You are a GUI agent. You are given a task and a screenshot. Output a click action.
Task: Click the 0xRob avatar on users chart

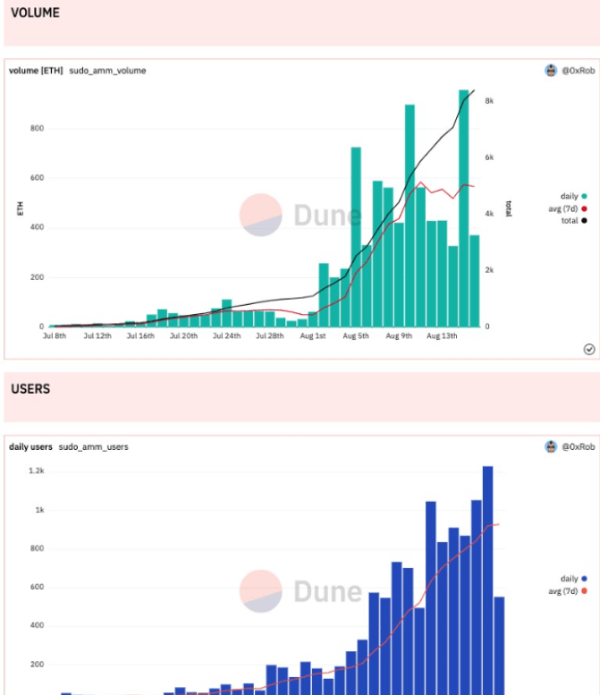click(551, 446)
